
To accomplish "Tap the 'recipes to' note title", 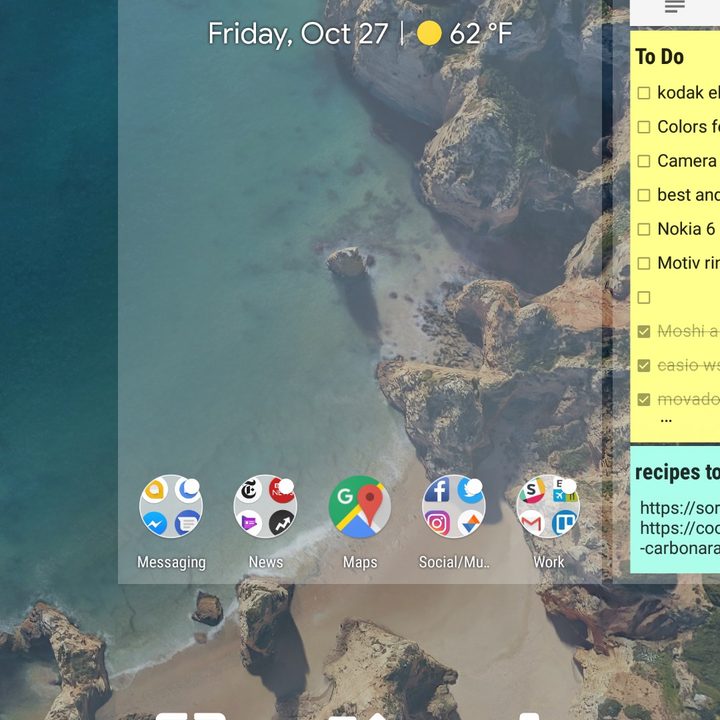I will click(677, 472).
